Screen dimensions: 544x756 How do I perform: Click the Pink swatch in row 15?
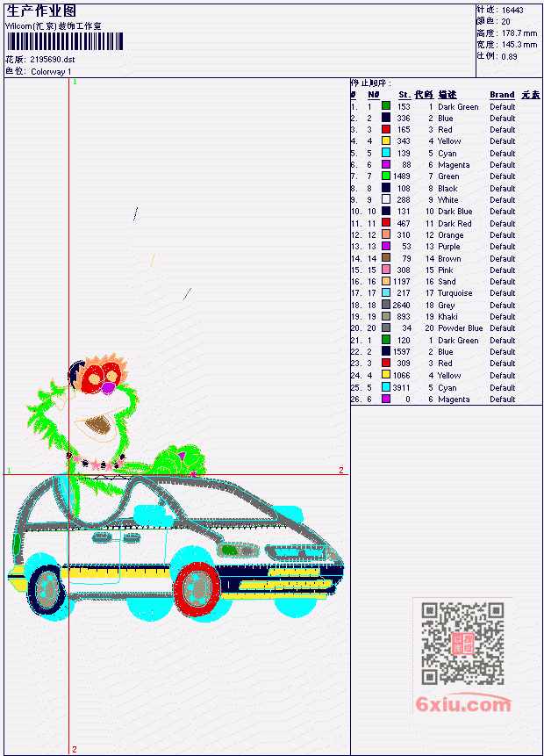coord(386,270)
